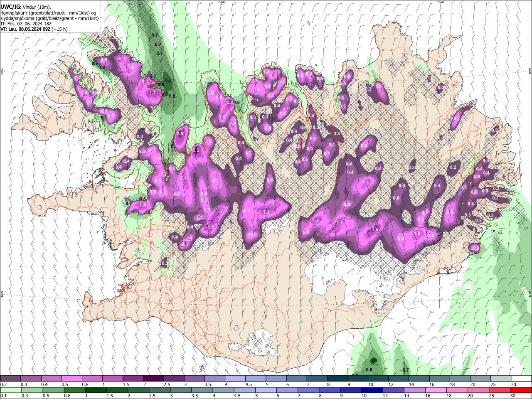Viewport: 532px width, 399px height.
Task: Click the "15W" longitude label
Action: (x=440, y=2)
